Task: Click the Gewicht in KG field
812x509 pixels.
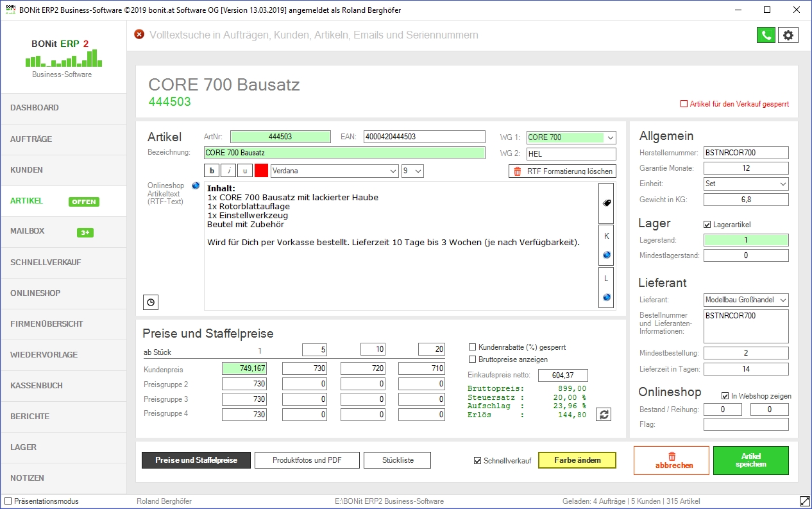Action: [746, 200]
